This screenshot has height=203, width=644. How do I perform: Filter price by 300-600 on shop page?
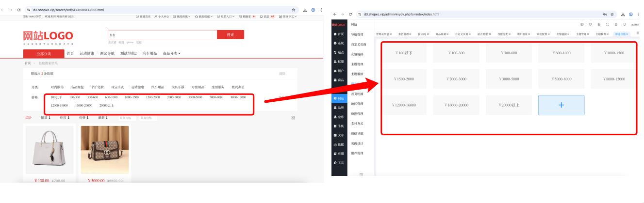[93, 97]
